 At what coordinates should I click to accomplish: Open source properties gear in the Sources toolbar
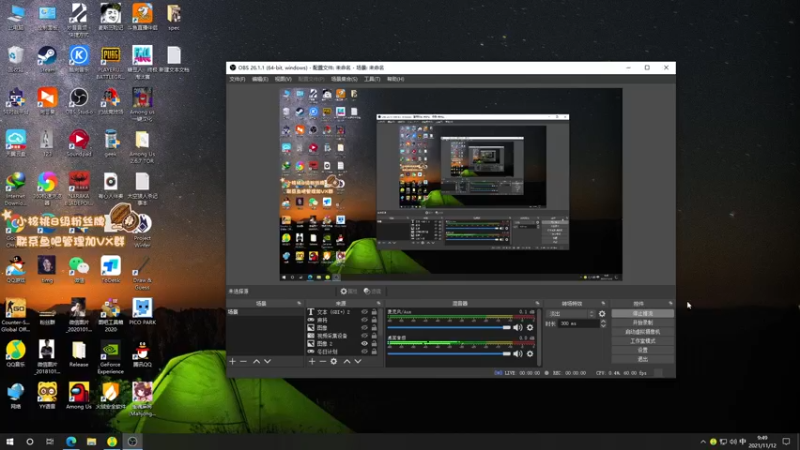[334, 361]
